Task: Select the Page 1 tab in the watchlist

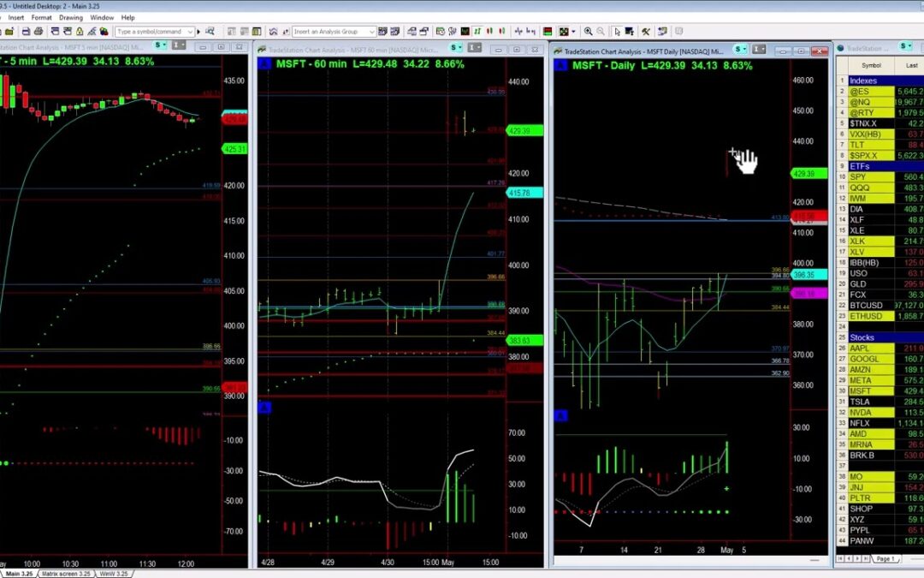Action: click(885, 558)
